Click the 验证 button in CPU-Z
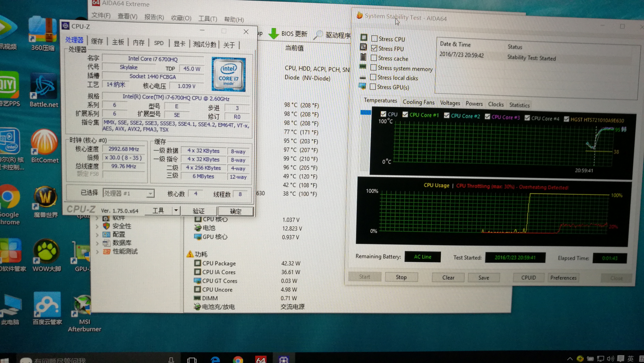The width and height of the screenshot is (644, 363). pos(199,211)
